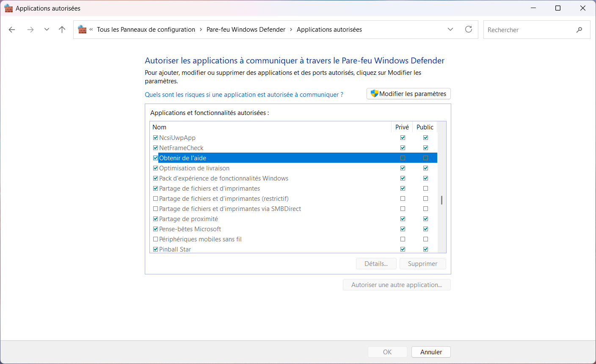
Task: Close the Applications autorisées window
Action: (x=583, y=8)
